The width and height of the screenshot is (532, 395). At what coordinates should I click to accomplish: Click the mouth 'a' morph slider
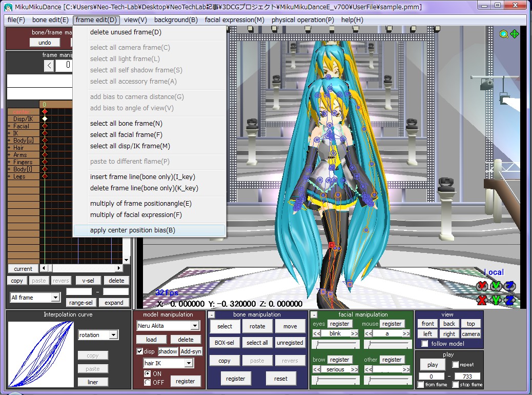tap(387, 344)
